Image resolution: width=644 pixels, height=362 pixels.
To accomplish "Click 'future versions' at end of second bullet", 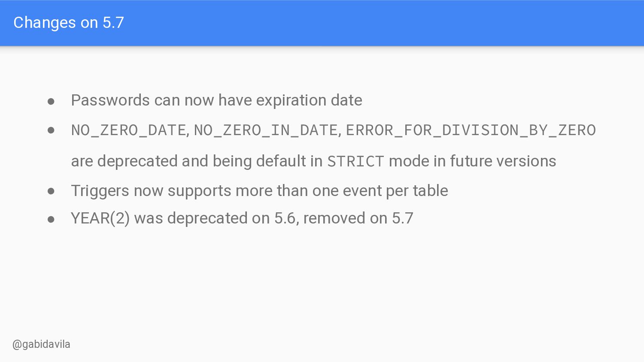I will 503,161.
